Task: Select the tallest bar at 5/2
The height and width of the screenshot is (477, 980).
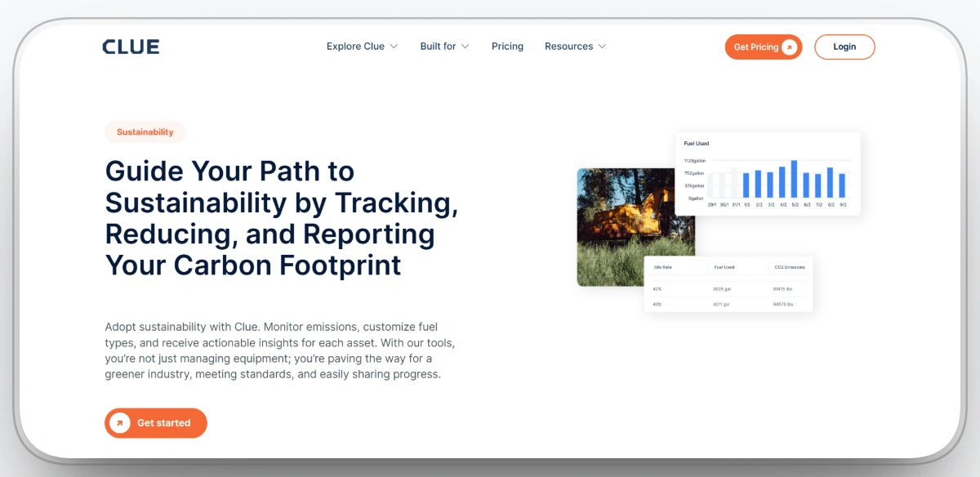Action: coord(795,179)
